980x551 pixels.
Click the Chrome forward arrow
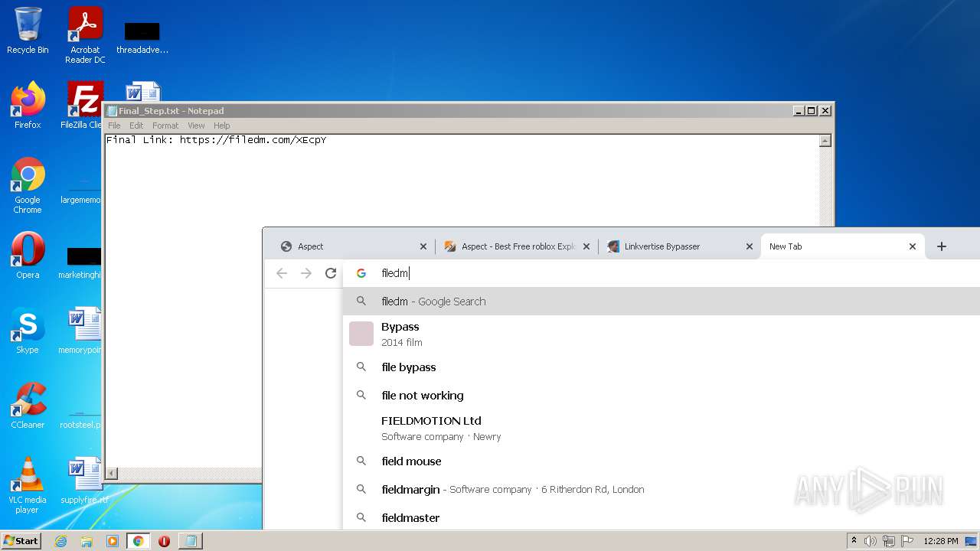[306, 273]
